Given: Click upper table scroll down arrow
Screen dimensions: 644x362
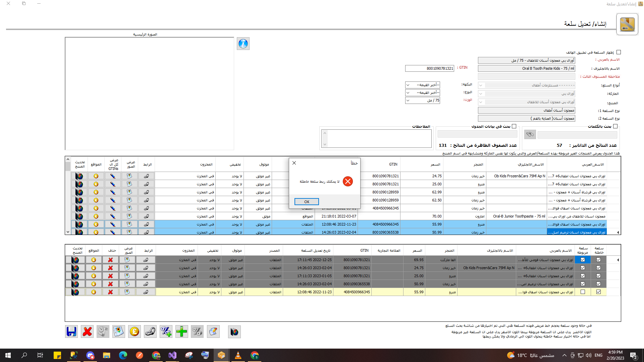Looking at the screenshot, I should pyautogui.click(x=68, y=232).
